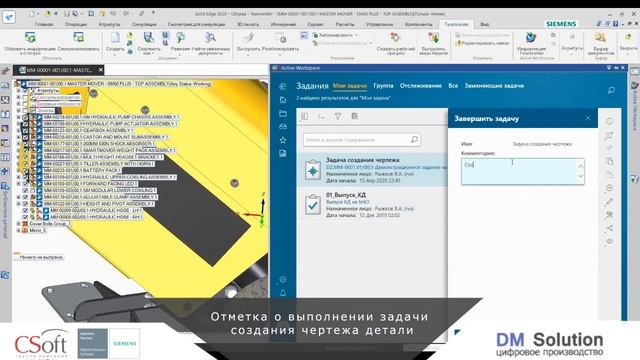Click the edit pencil icon in right toolbar

[609, 201]
